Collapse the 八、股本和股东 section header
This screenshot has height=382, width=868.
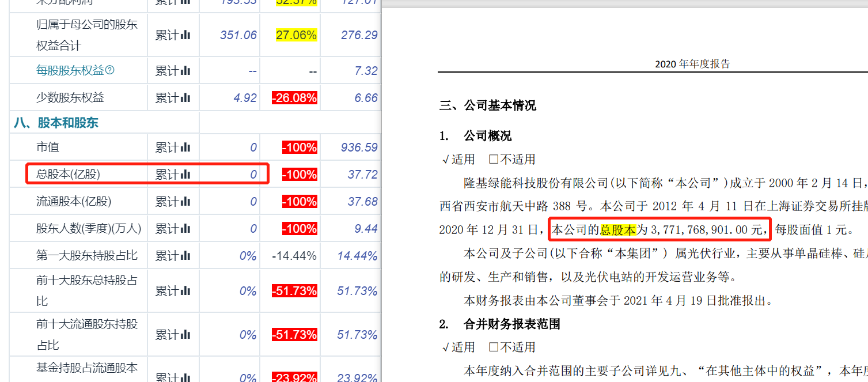click(x=56, y=123)
